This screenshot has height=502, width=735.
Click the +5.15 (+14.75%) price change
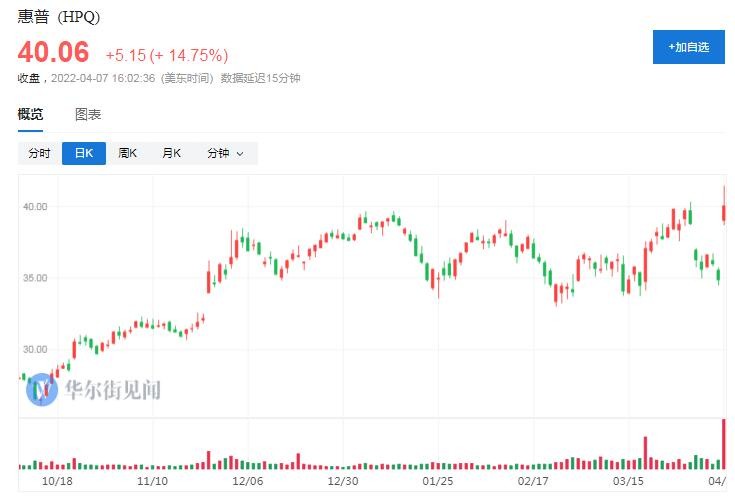[167, 55]
